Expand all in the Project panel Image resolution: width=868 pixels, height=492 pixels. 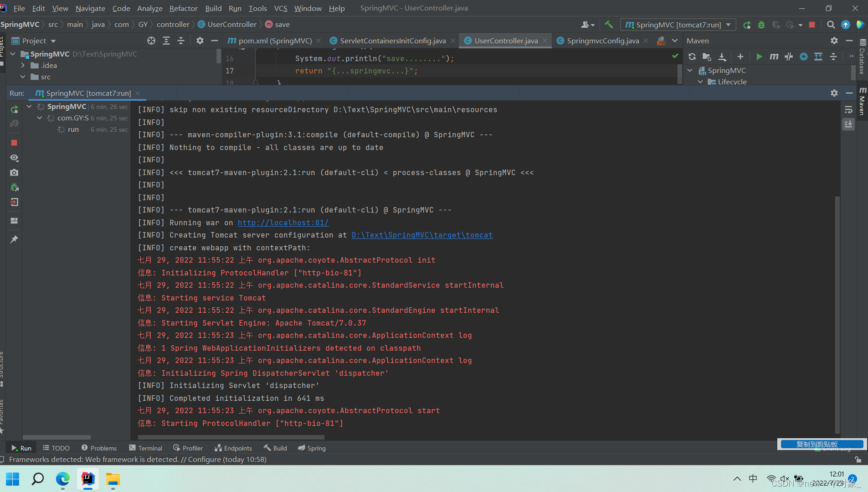click(166, 41)
